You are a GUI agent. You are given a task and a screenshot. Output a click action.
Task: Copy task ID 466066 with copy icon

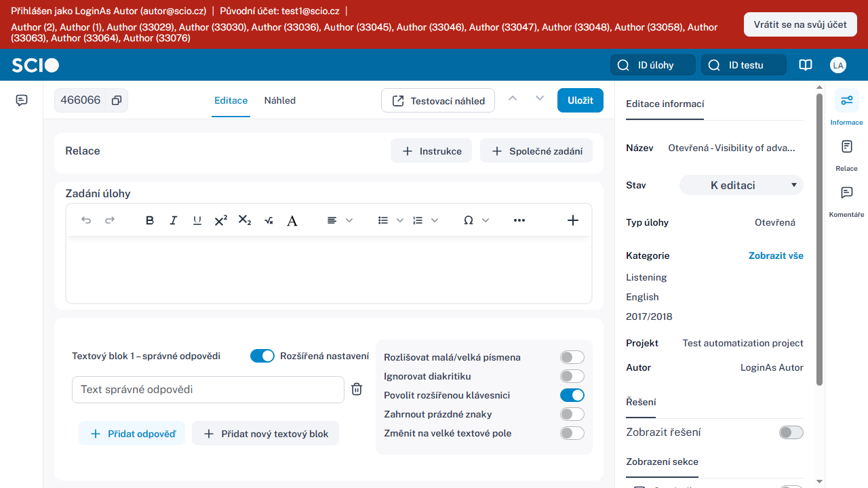tap(117, 100)
